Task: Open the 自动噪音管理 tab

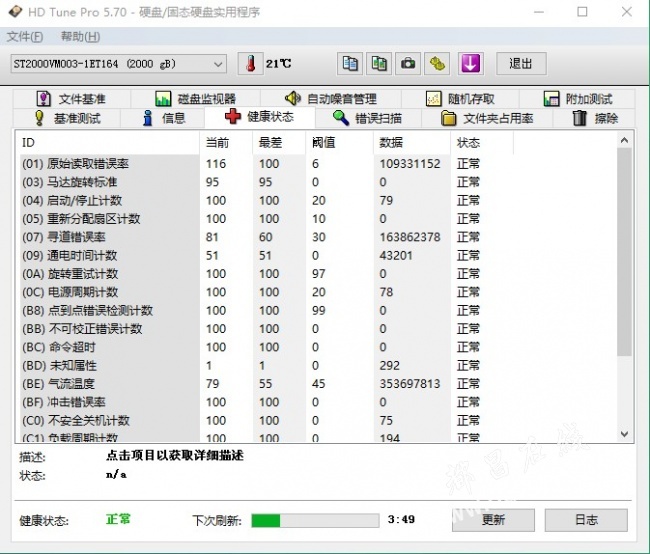Action: point(330,99)
